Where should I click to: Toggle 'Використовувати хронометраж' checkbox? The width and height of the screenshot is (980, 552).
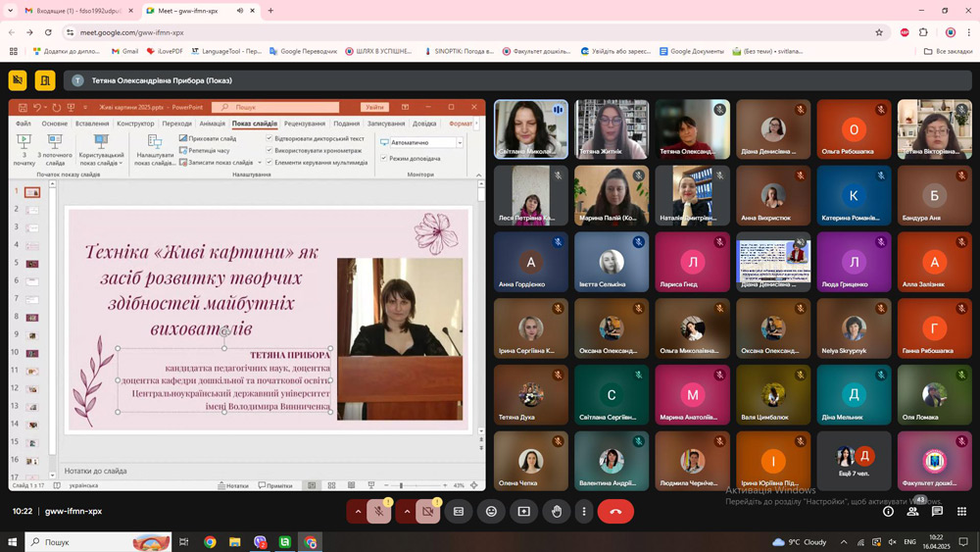(269, 150)
